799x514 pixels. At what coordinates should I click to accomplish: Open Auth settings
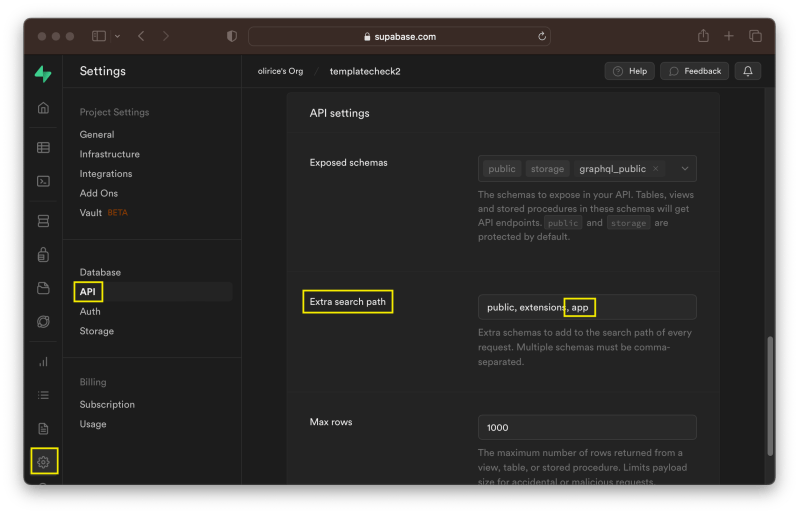(90, 312)
